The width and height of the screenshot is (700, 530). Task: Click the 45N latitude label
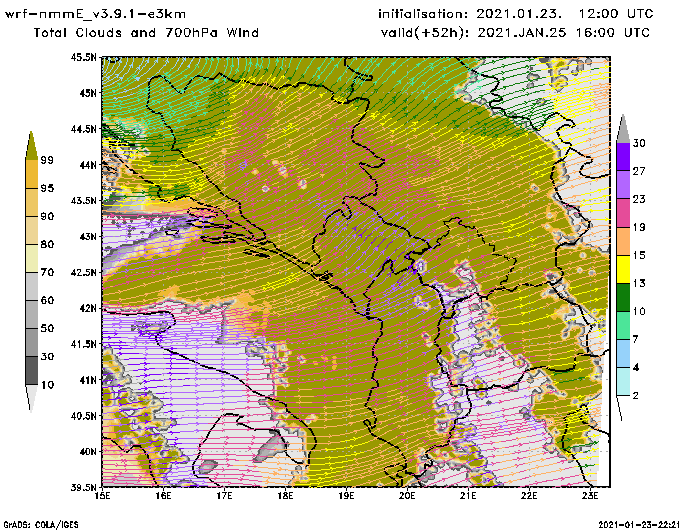click(x=88, y=93)
